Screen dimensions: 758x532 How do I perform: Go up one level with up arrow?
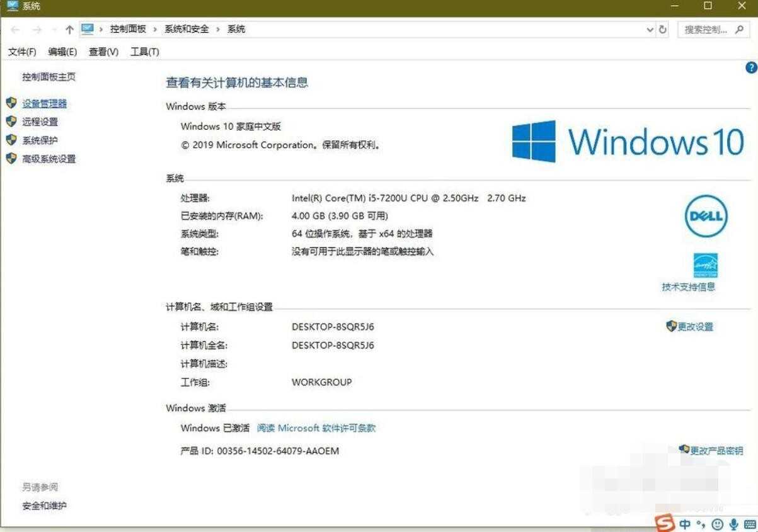[69, 30]
